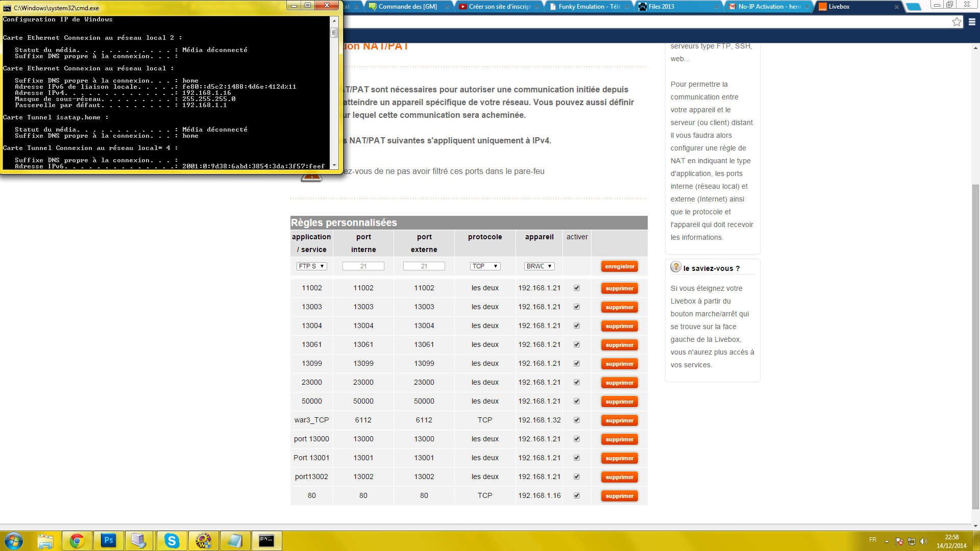
Task: Open the TCP protocol dropdown
Action: 485,266
